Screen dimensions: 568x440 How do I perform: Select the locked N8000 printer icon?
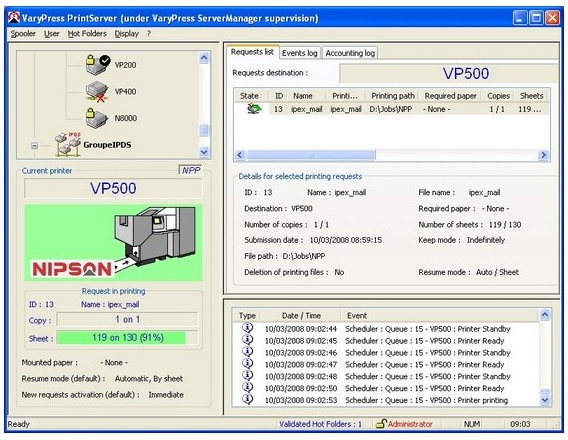pyautogui.click(x=97, y=118)
